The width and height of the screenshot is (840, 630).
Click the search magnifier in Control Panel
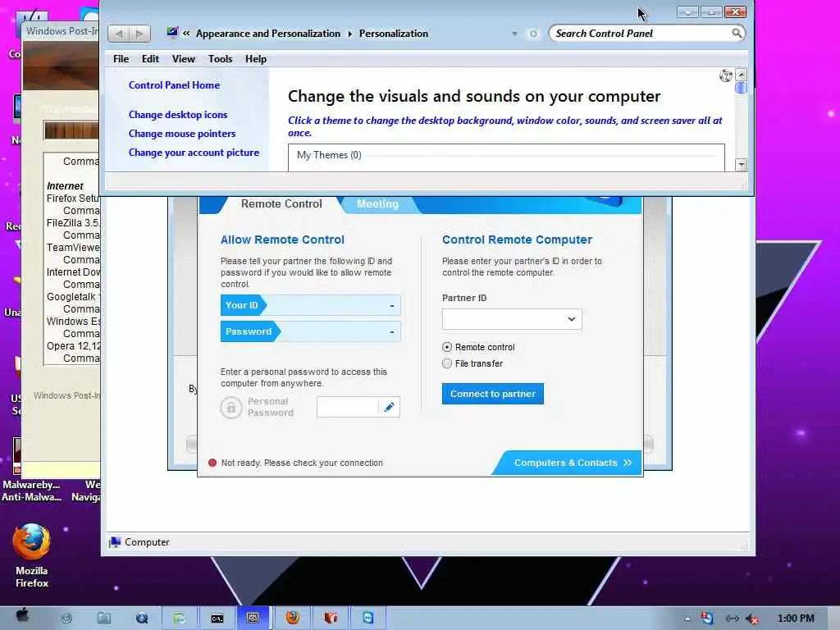point(737,33)
